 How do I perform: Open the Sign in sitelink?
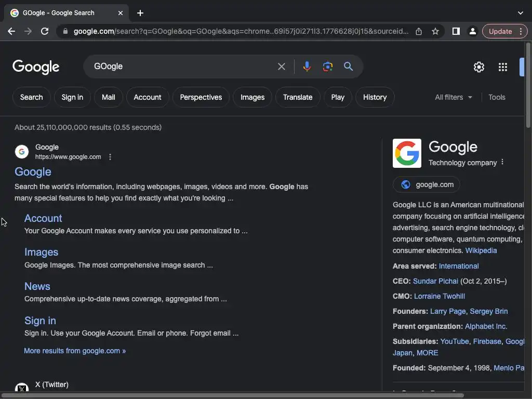coord(40,321)
